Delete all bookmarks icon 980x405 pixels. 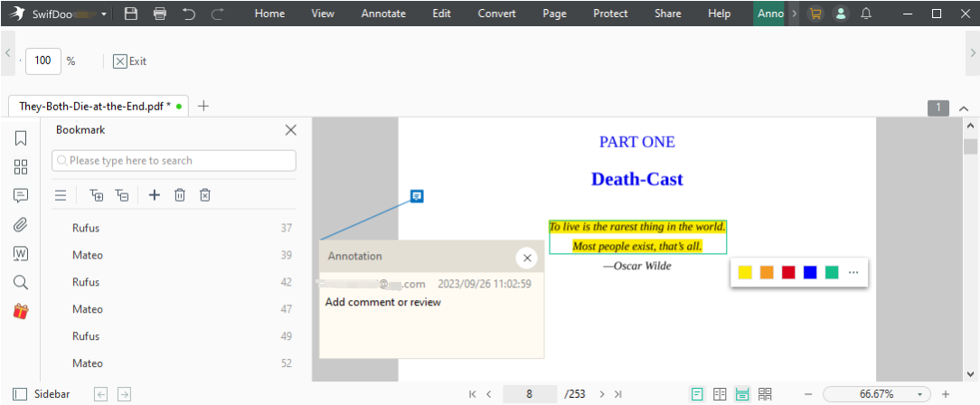pos(204,195)
